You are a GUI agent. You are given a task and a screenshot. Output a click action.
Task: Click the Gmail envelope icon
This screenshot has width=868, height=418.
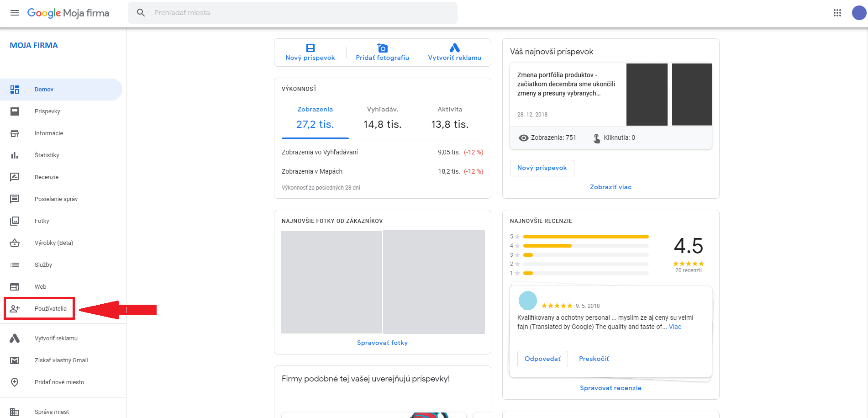15,360
